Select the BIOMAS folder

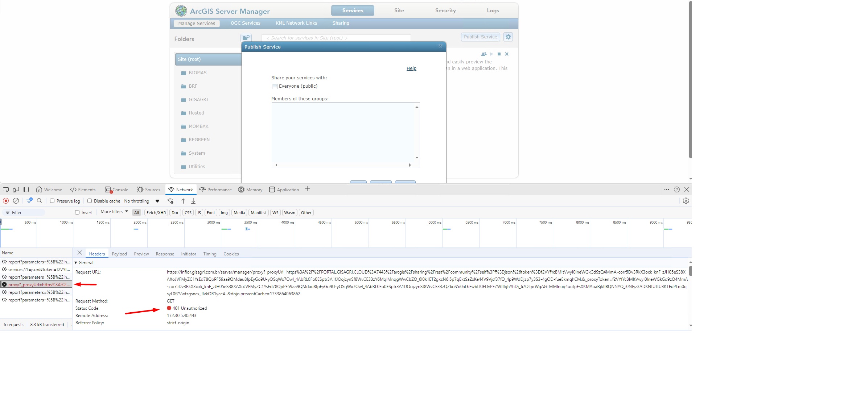click(197, 73)
